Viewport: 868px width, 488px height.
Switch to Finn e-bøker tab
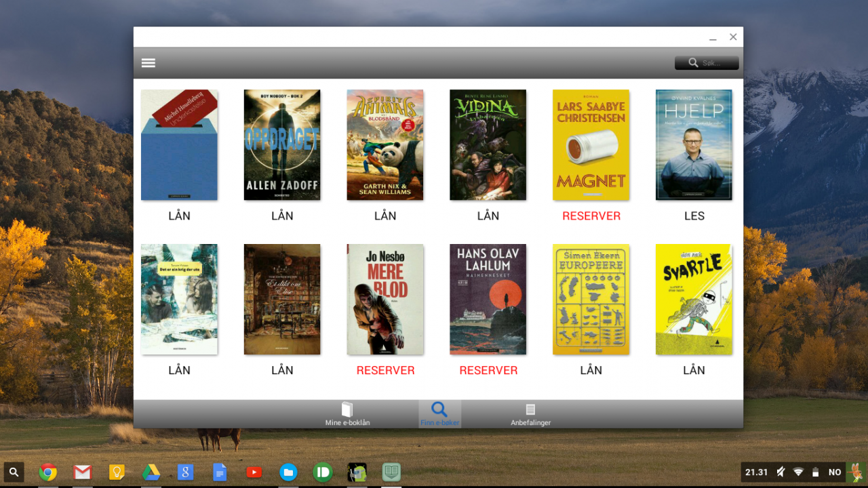click(x=439, y=414)
